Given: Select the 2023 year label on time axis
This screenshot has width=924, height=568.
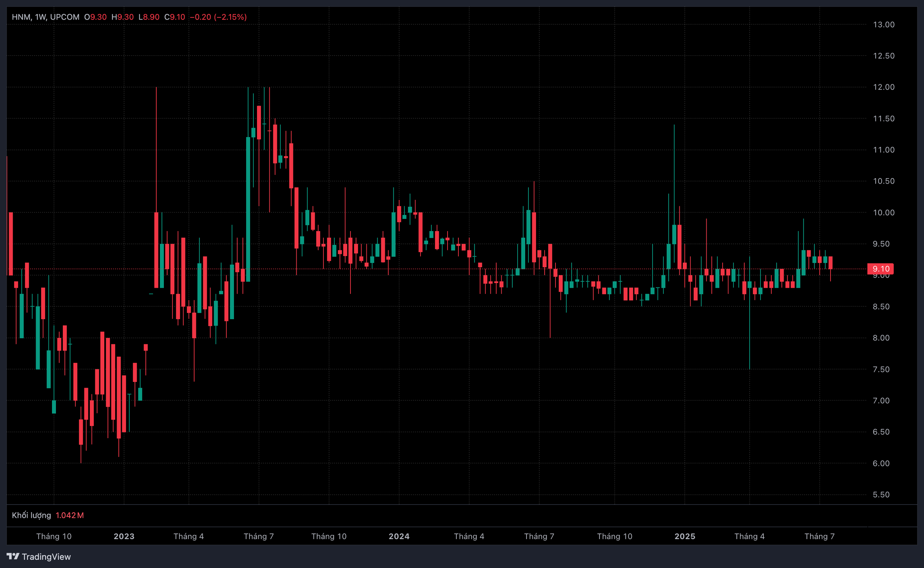Looking at the screenshot, I should [x=124, y=536].
